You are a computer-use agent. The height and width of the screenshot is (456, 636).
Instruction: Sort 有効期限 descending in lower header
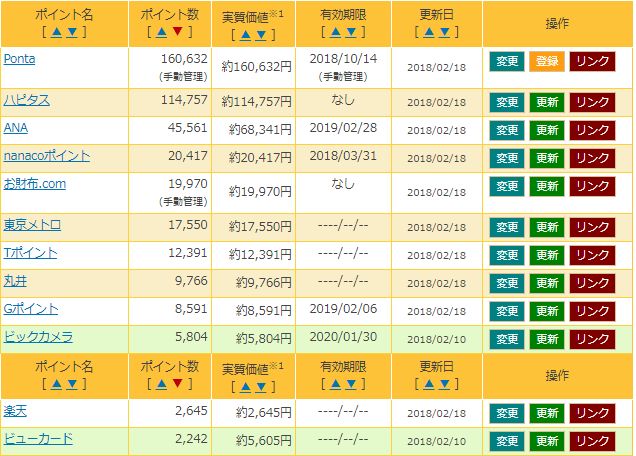pos(351,384)
